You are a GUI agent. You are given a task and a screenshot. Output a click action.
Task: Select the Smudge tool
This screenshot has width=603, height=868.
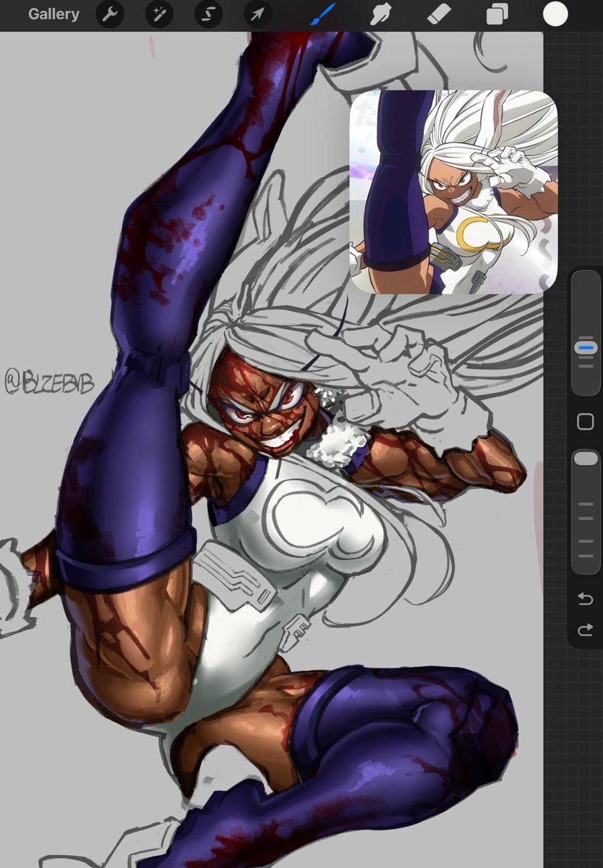pyautogui.click(x=381, y=14)
